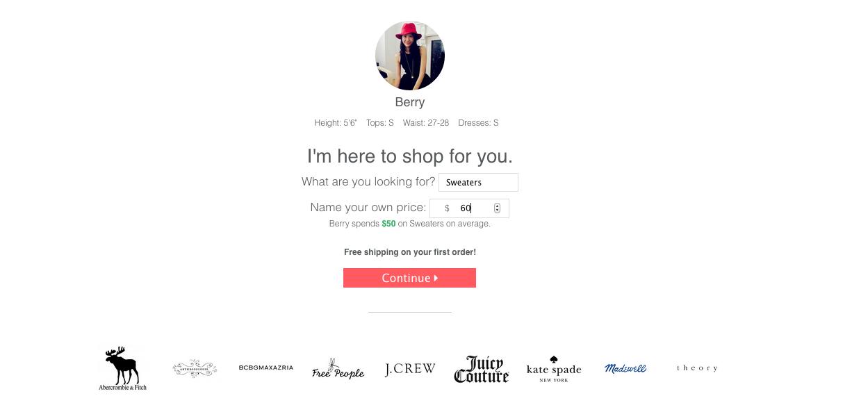
Task: Click Berry's profile photo
Action: [x=410, y=56]
